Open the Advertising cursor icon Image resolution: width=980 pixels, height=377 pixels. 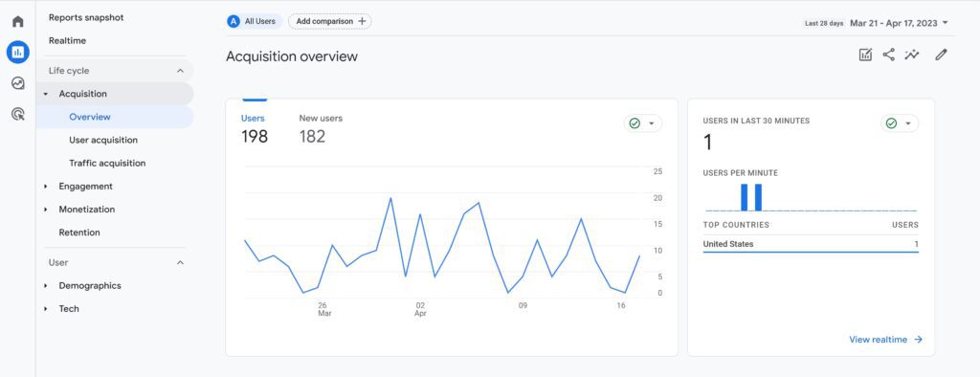tap(17, 114)
